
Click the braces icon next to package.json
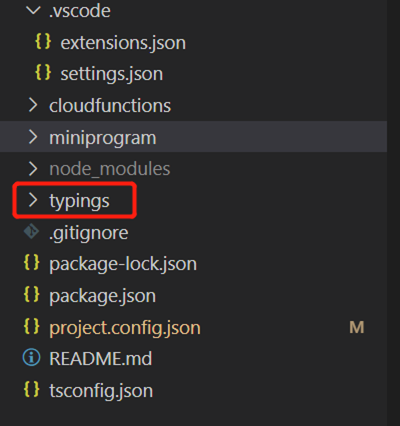[32, 295]
